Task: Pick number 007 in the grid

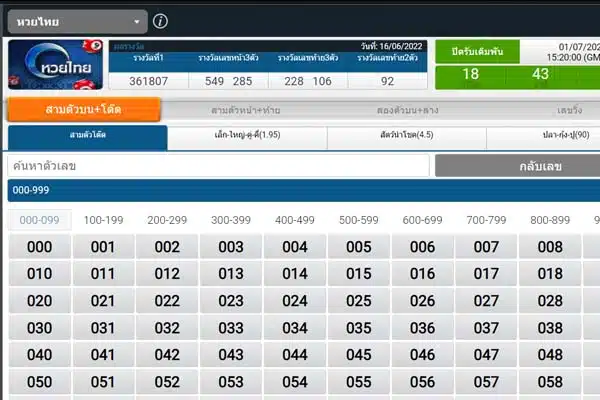Action: 486,247
